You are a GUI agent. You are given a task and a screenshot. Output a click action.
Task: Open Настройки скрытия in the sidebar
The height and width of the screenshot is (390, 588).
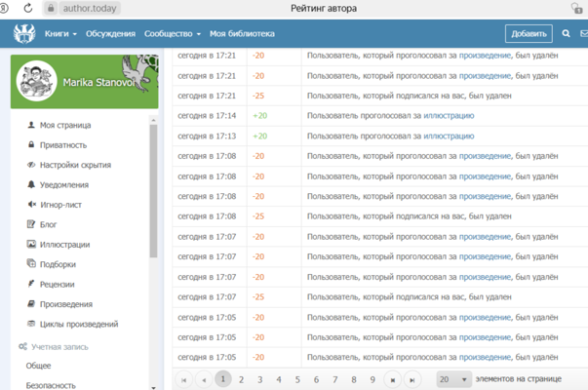click(75, 165)
